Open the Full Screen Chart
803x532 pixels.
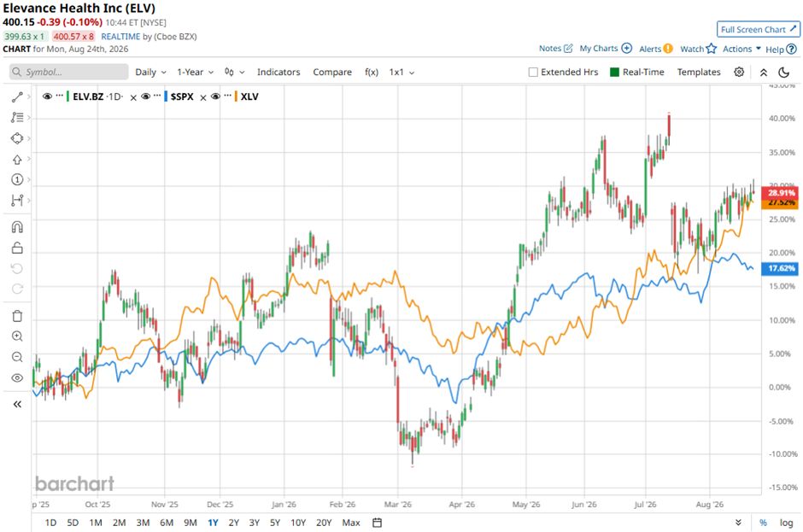(759, 29)
